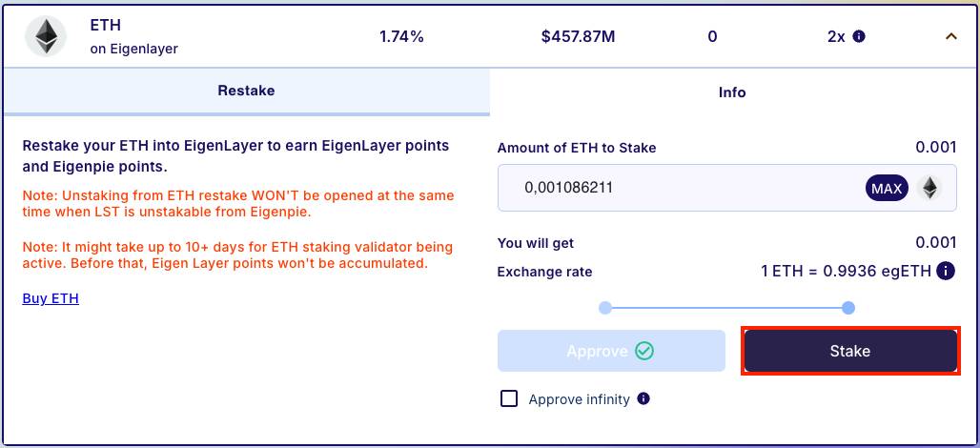Collapse the ETH row with the chevron

click(x=950, y=37)
